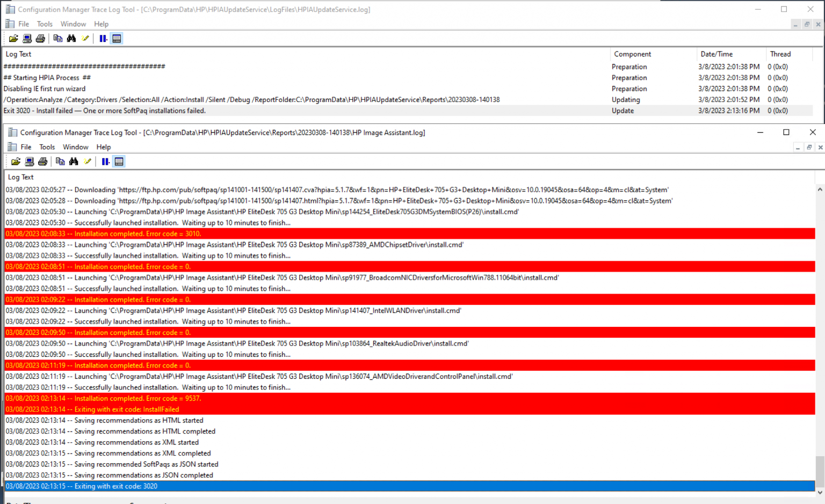Screen dimensions: 825x504
Task: Open the Tools menu of the top window
Action: 45,24
